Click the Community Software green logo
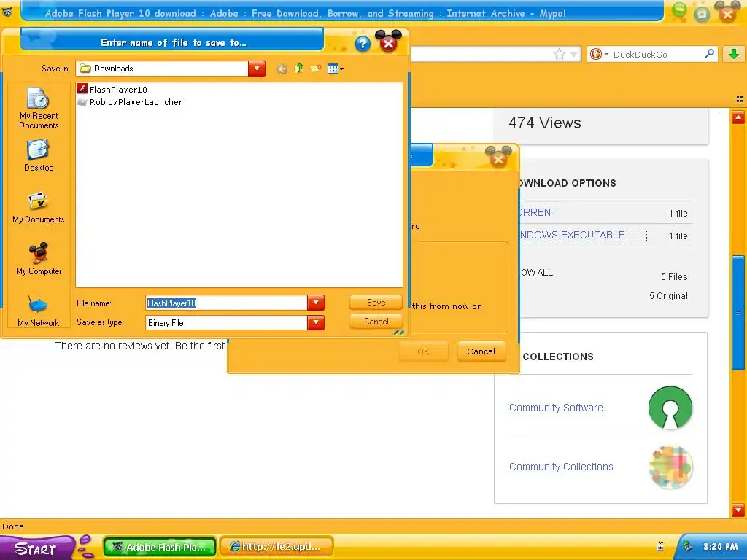 tap(670, 408)
